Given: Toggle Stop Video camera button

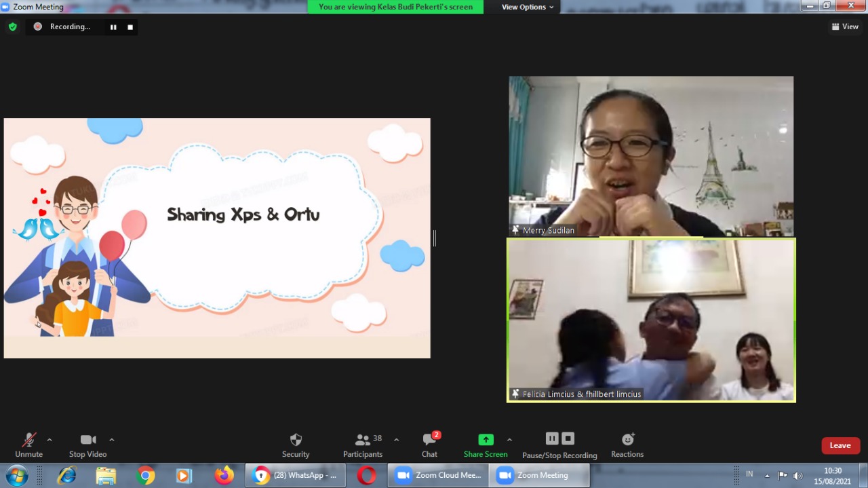Looking at the screenshot, I should click(87, 440).
